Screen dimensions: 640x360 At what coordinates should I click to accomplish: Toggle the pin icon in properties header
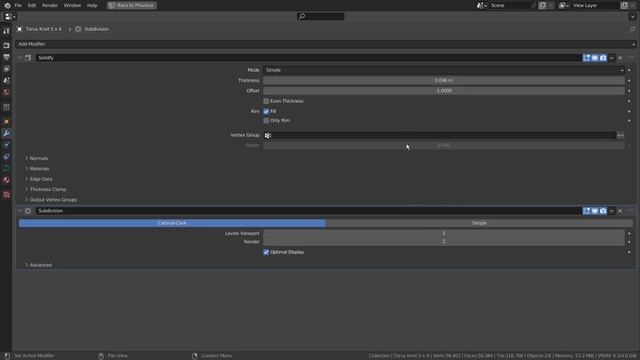click(x=632, y=29)
